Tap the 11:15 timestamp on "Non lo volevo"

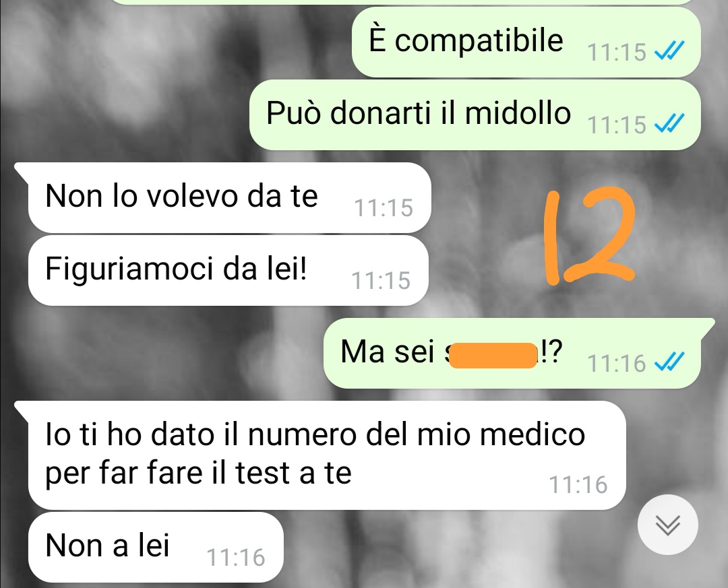(x=384, y=207)
